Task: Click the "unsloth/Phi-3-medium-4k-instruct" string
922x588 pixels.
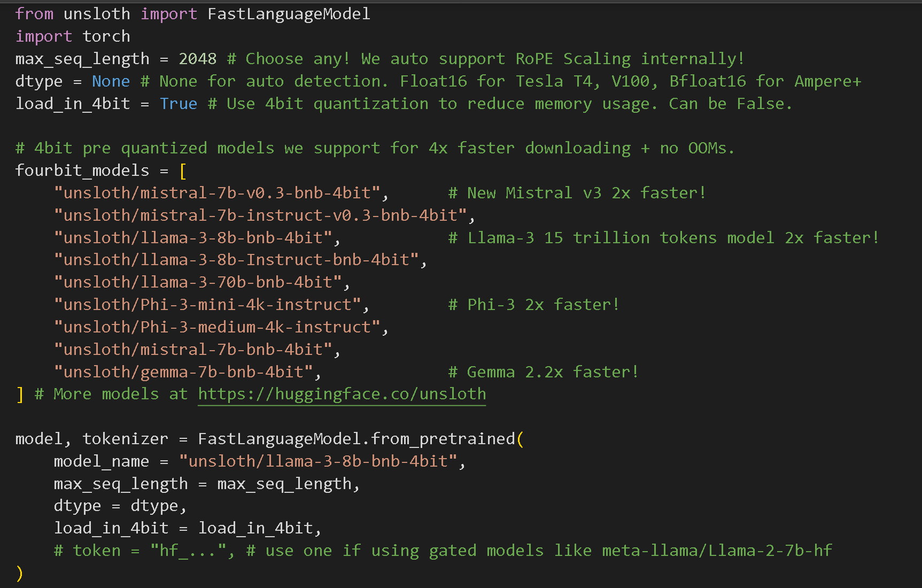Action: (217, 327)
